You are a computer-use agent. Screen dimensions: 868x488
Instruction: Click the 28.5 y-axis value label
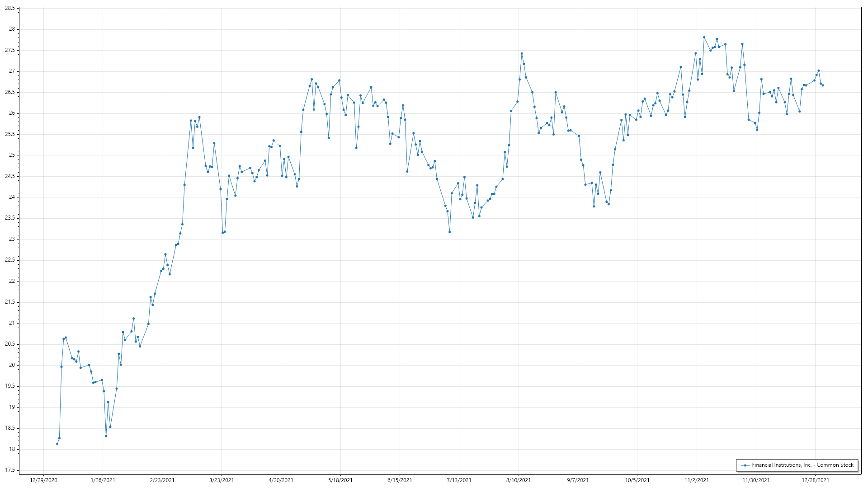click(x=9, y=8)
